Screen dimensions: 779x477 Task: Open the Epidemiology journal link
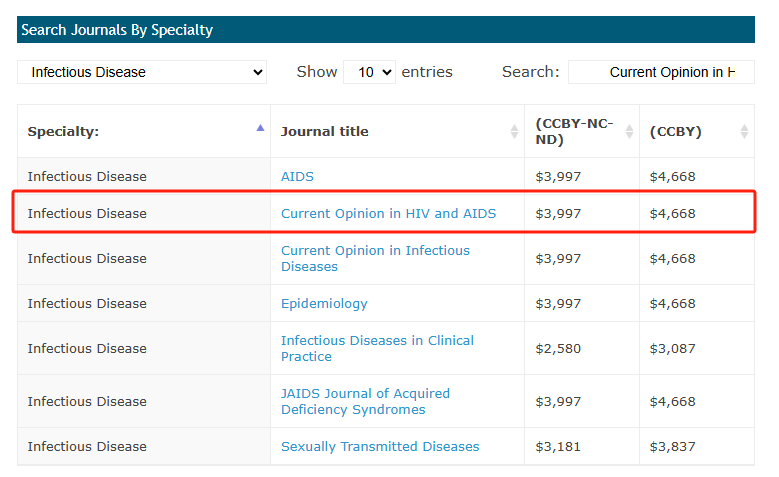324,304
